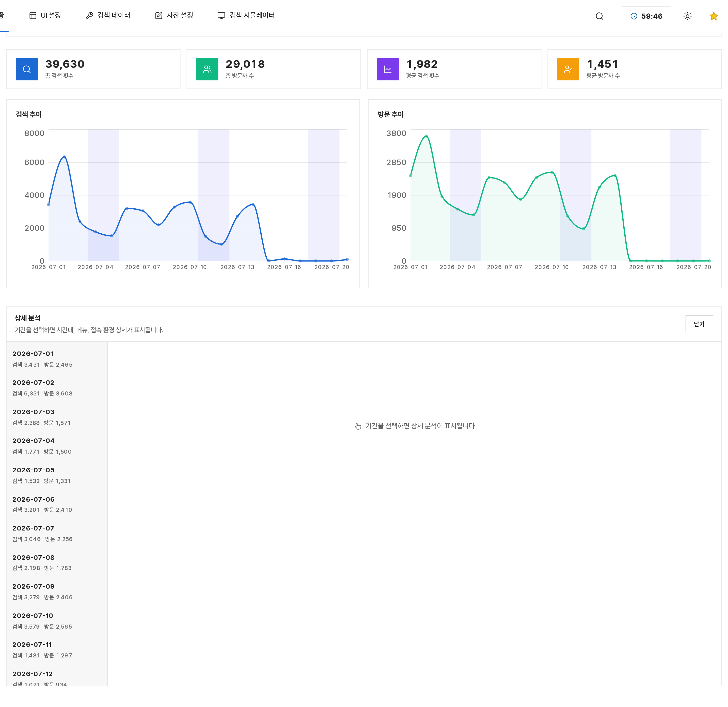Open the 검색 시뮬레이터 tab

(x=246, y=16)
